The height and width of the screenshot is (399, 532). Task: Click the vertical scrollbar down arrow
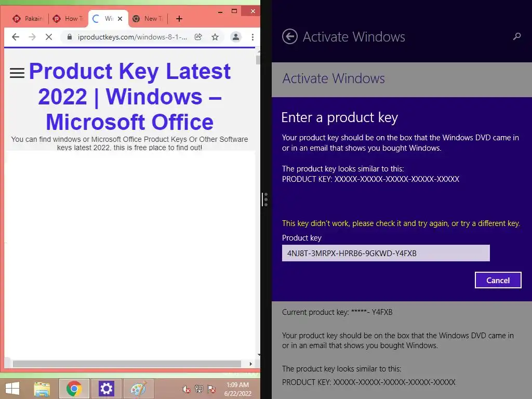(259, 355)
